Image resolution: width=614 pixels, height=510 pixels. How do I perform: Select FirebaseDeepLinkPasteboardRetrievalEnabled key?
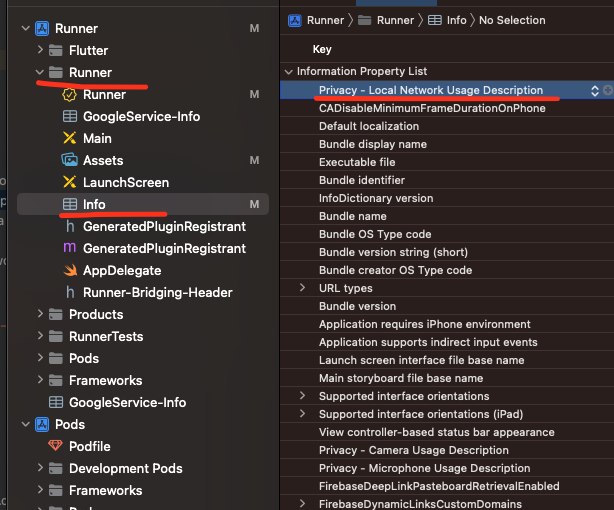pyautogui.click(x=439, y=486)
